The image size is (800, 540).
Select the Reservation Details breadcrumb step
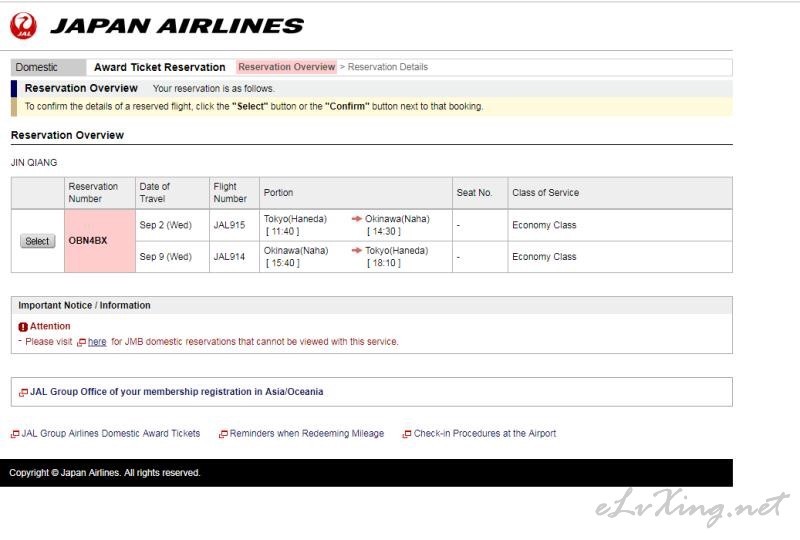388,67
